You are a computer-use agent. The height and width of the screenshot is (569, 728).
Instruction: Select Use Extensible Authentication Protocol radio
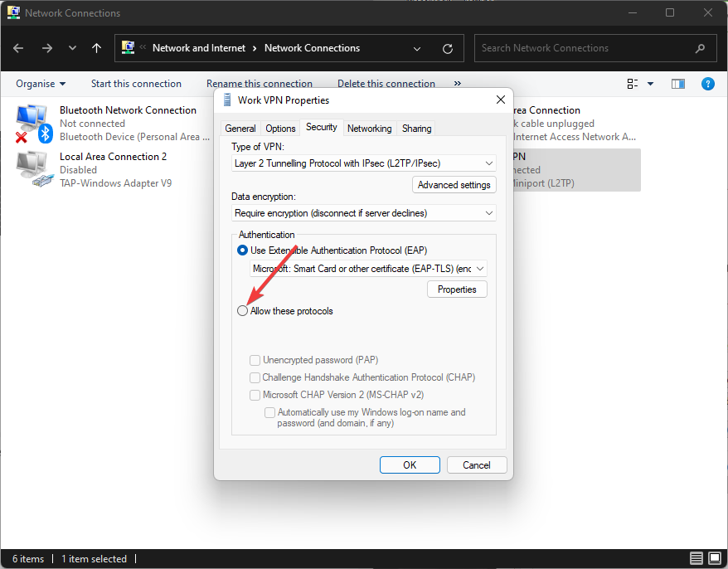pos(243,250)
